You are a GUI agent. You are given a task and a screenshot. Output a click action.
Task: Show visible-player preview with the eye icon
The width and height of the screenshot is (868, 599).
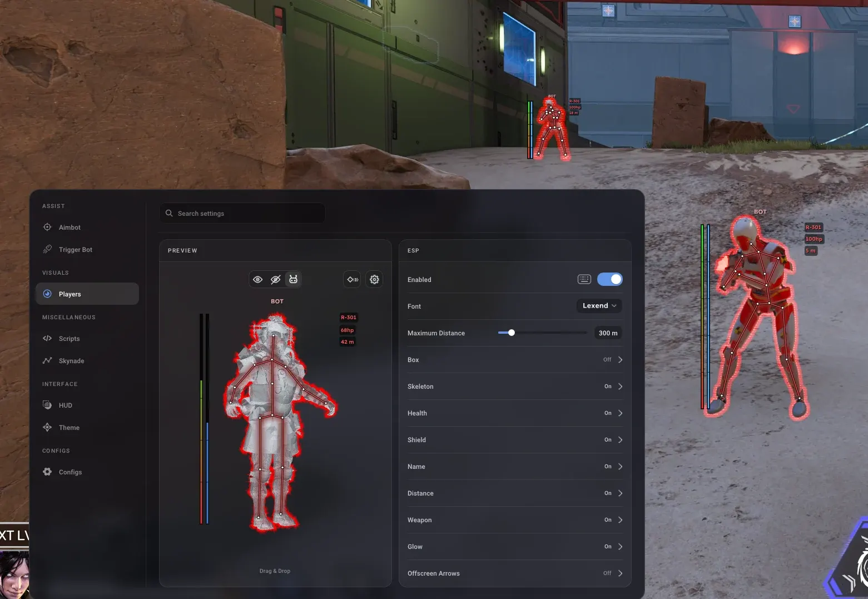pos(257,279)
